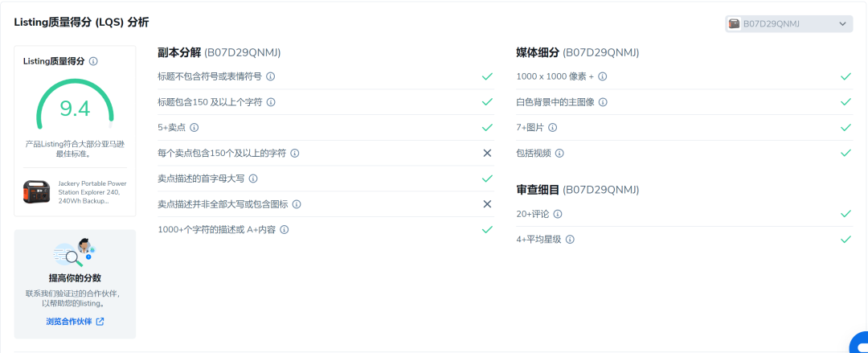Click green checkmark for 标题不包含符号或表情符号
868x353 pixels.
(x=487, y=76)
